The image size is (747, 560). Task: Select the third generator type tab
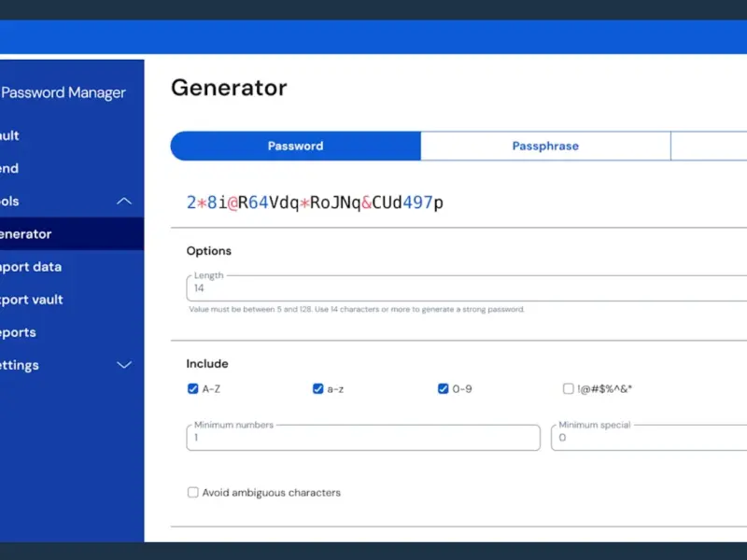click(710, 146)
